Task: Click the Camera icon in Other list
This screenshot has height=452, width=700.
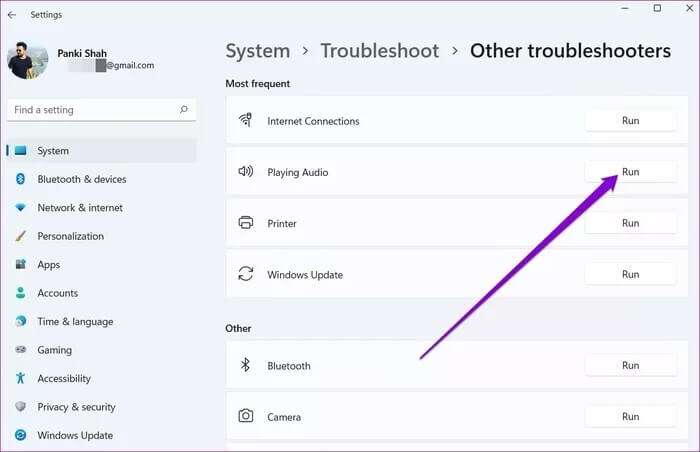Action: pyautogui.click(x=246, y=416)
